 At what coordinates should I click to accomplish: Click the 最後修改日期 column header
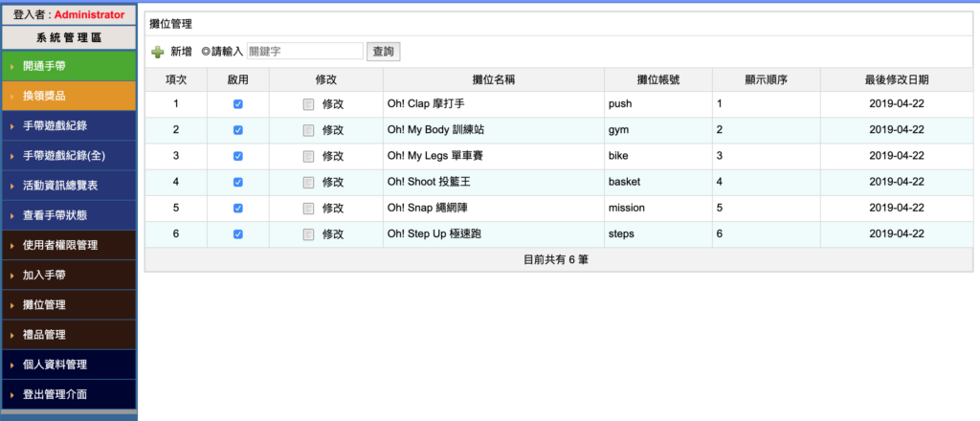896,79
